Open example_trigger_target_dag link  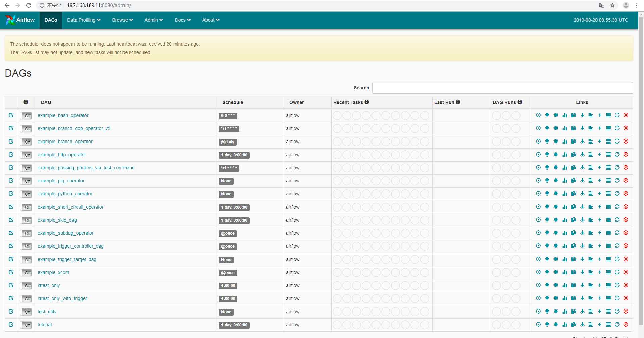coord(67,259)
